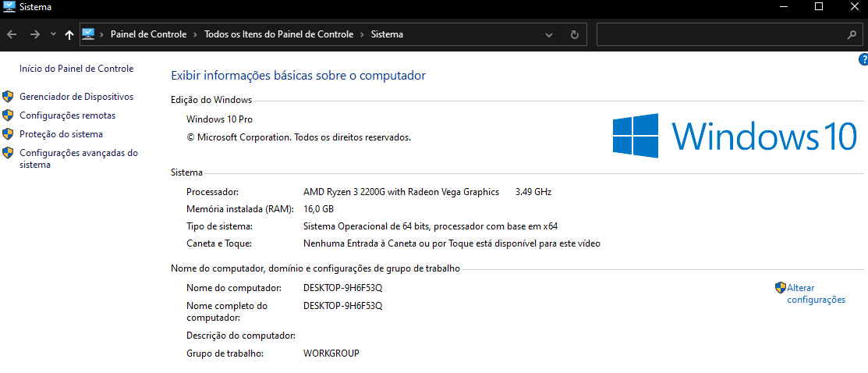
Task: Open Configurações remotas
Action: click(x=68, y=115)
